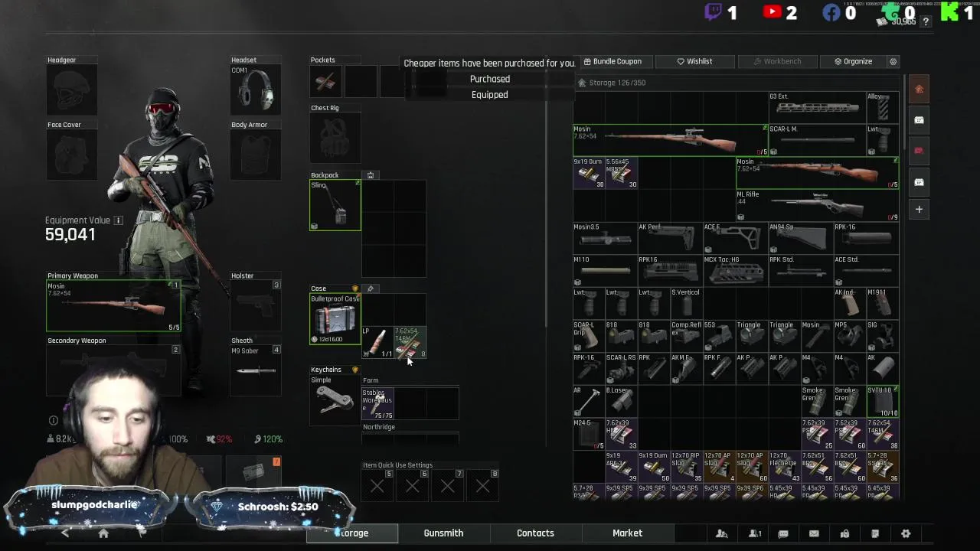Click the help question mark near currency

(x=926, y=22)
